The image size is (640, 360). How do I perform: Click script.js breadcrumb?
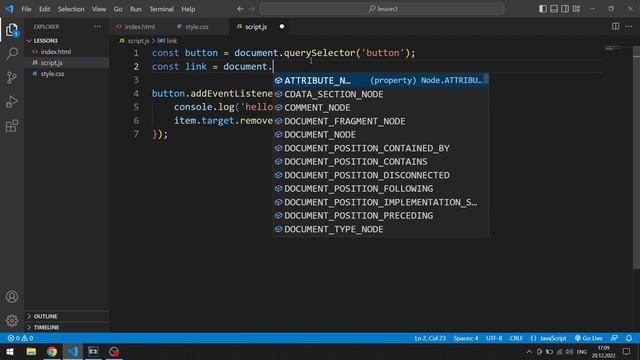[x=138, y=41]
